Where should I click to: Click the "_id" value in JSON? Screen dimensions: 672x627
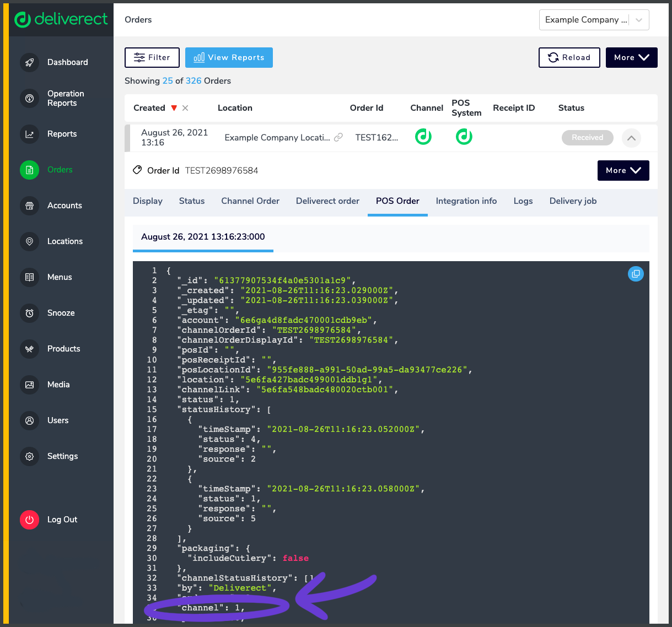coord(282,280)
